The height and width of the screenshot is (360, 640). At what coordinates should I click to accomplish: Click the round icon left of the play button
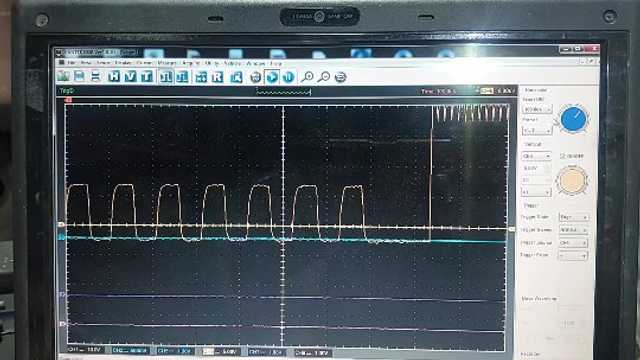256,77
